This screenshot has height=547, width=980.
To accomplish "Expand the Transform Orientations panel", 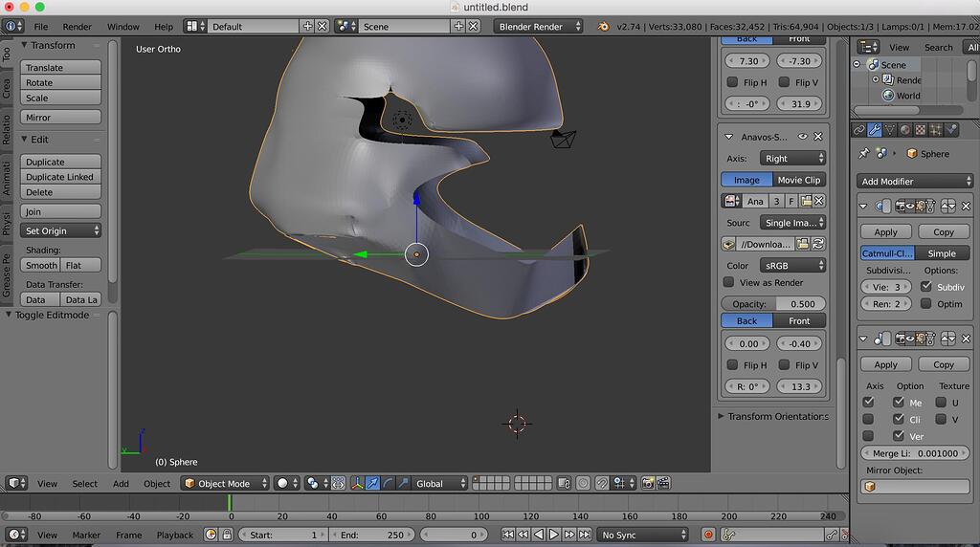I will pos(773,416).
